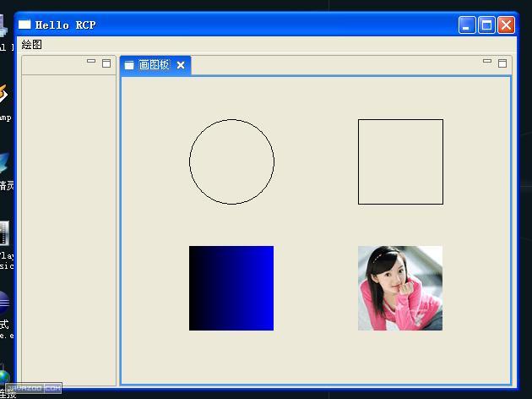Click the Hello RCP title bar text

point(65,25)
